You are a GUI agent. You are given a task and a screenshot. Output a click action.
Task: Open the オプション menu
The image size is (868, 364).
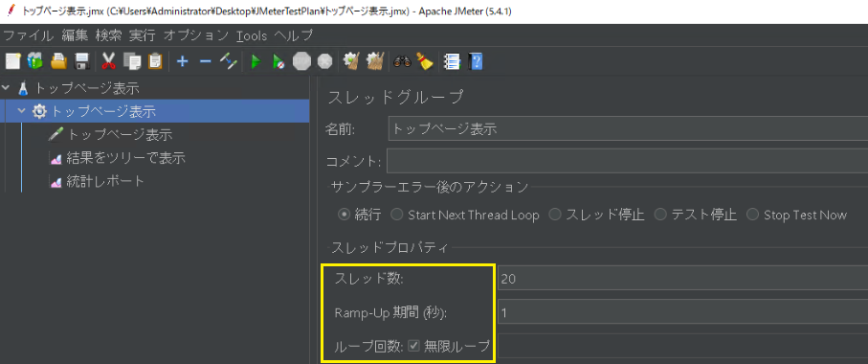coord(196,36)
